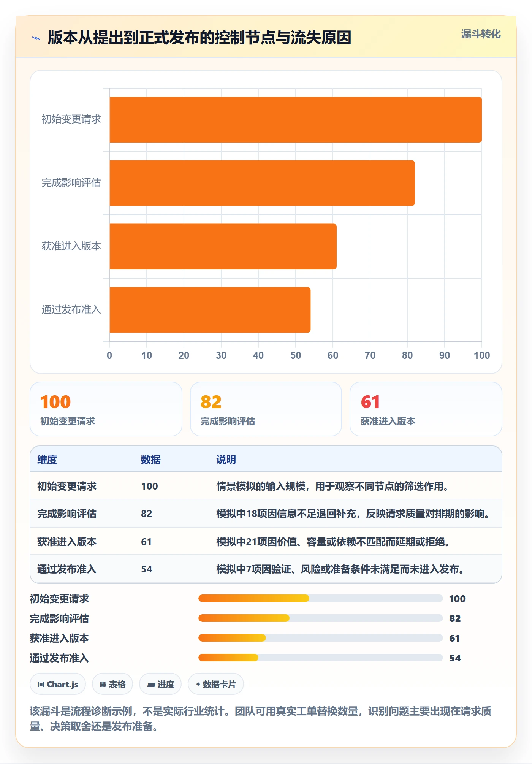
Task: Click the 获准进入版本 progress bar
Action: [x=320, y=638]
